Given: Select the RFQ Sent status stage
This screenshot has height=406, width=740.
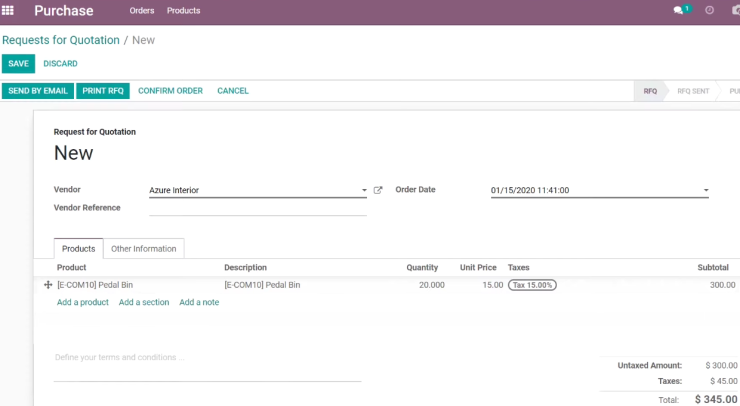Looking at the screenshot, I should click(693, 91).
